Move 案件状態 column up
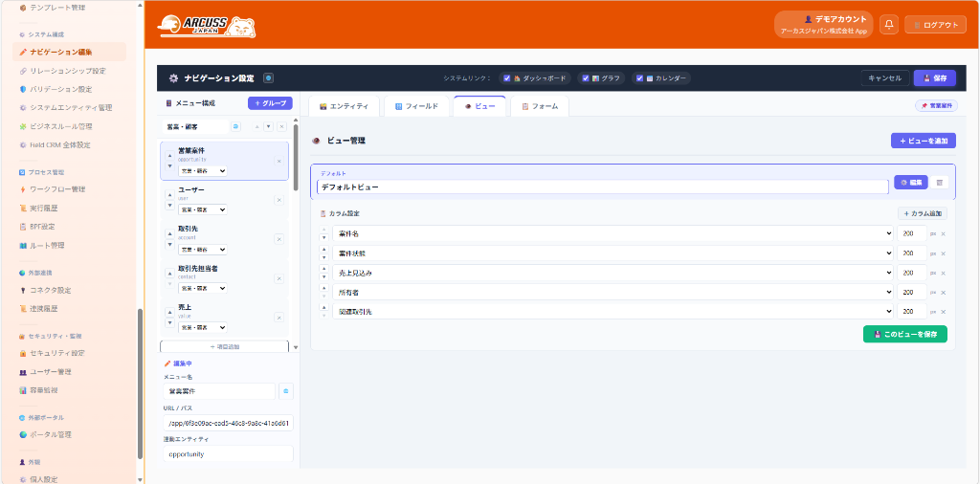980x484 pixels. tap(323, 250)
